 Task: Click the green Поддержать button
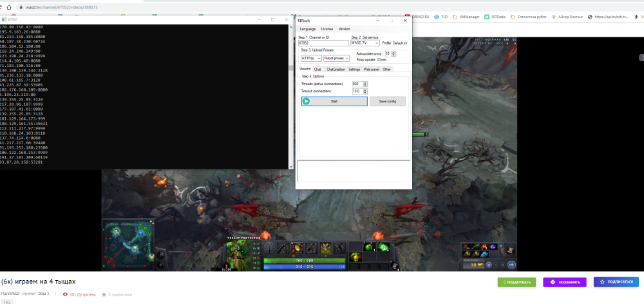point(516,282)
